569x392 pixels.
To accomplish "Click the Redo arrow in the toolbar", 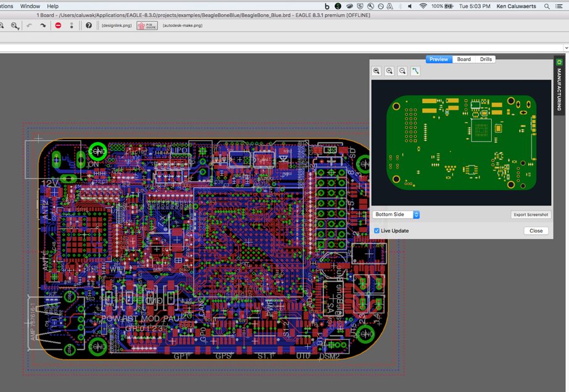I will 43,26.
